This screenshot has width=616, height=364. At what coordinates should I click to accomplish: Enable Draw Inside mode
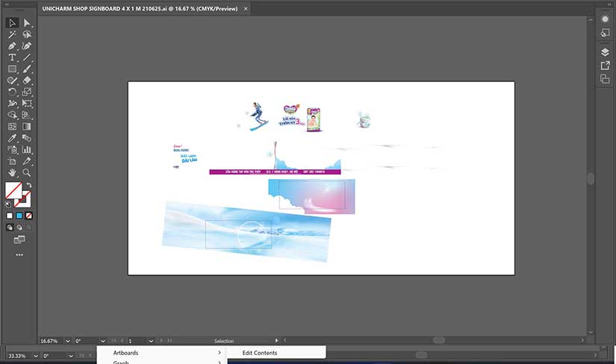pos(28,228)
